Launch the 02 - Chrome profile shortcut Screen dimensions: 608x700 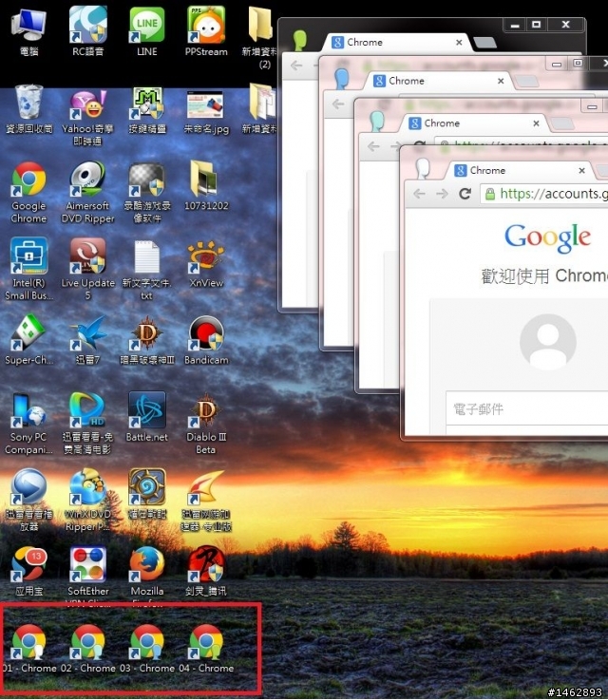[x=87, y=649]
